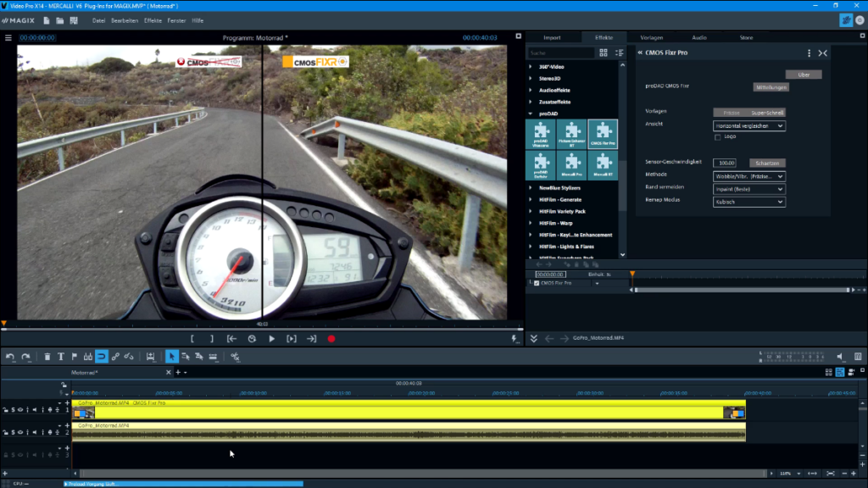
Task: Click the keyframe area horizontal scrollbar
Action: point(742,290)
